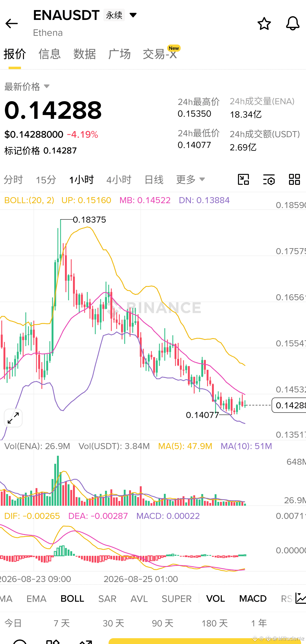
Task: Toggle the SUPER indicator
Action: point(176,599)
